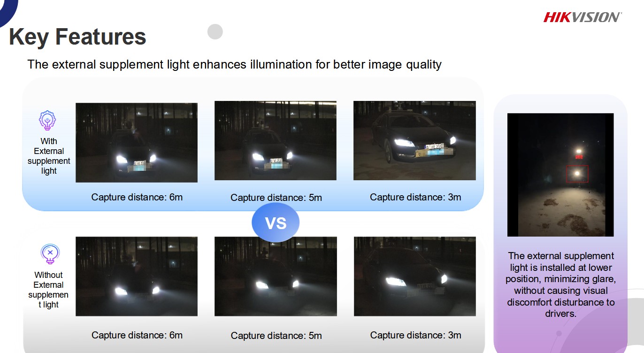
Task: Click the supplement light subtitle sentence
Action: pos(234,64)
